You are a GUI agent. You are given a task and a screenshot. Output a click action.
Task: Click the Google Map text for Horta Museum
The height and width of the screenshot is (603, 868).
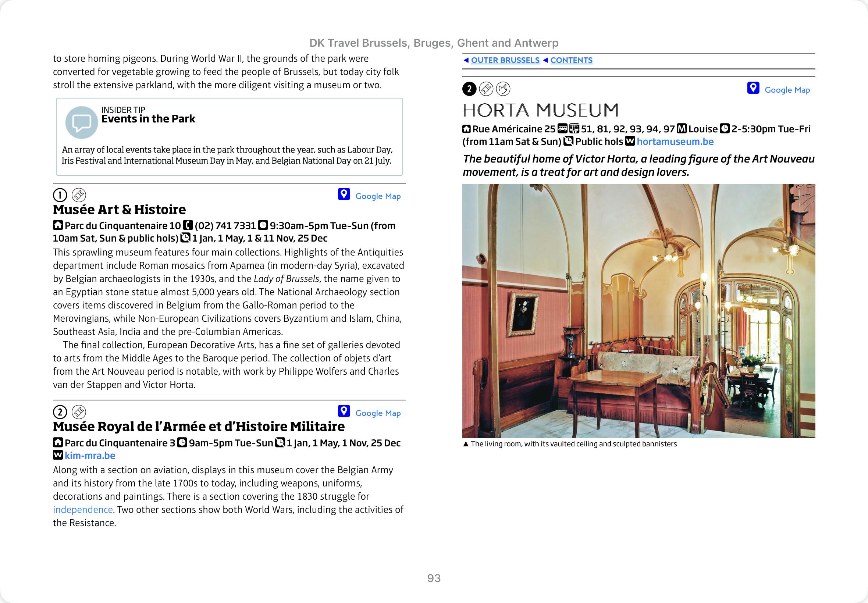787,90
